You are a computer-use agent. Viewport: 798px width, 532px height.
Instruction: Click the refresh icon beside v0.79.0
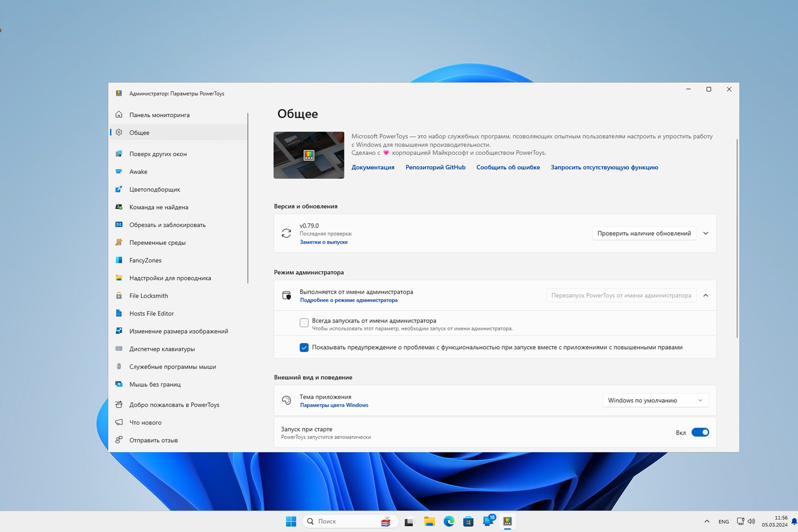[x=286, y=233]
